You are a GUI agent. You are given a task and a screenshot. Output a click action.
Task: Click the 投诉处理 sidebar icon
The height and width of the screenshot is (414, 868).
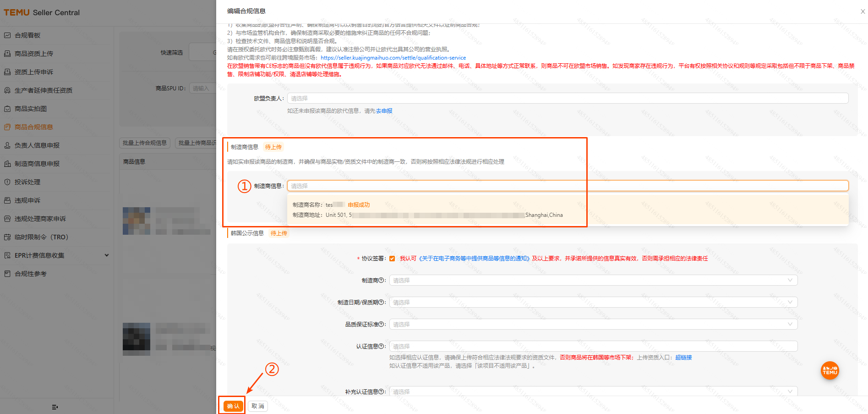click(7, 182)
